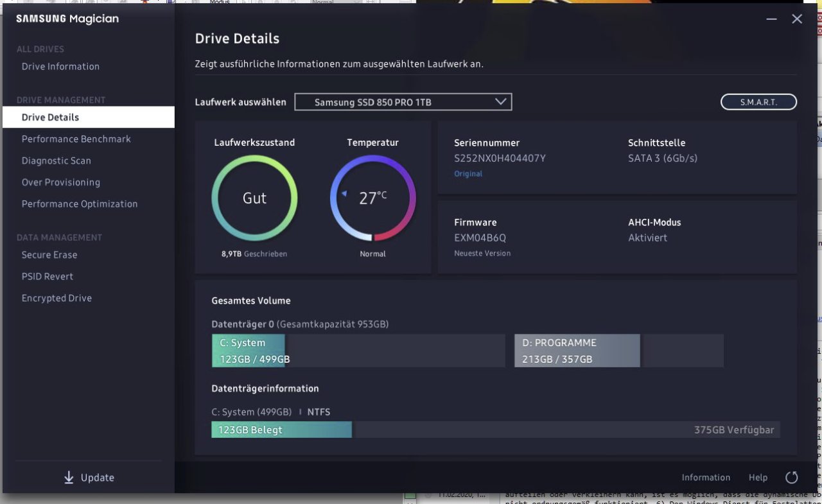The width and height of the screenshot is (822, 504).
Task: Open the Laufwerk auswählen drive dropdown
Action: click(x=403, y=102)
